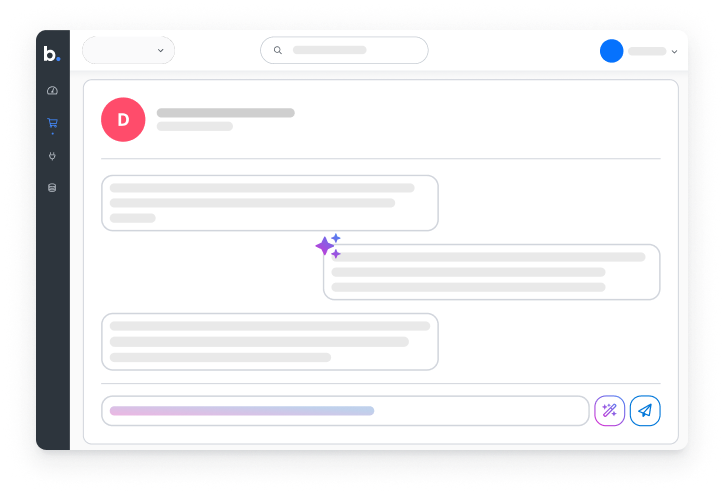Image resolution: width=724 pixels, height=493 pixels.
Task: Click the red D contact avatar
Action: [x=123, y=120]
